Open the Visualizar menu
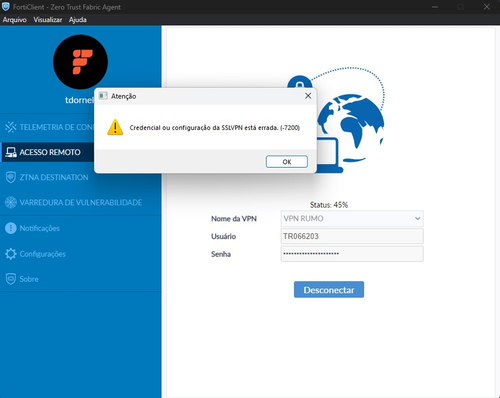500x398 pixels. click(48, 20)
